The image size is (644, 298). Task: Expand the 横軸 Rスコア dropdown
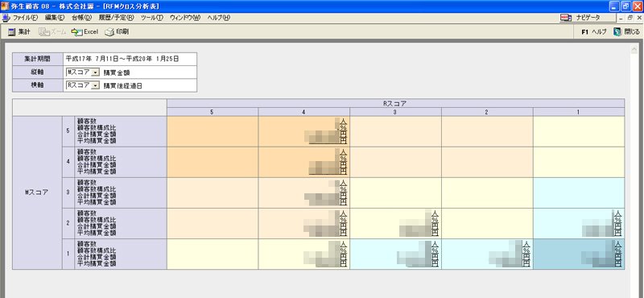click(x=95, y=85)
